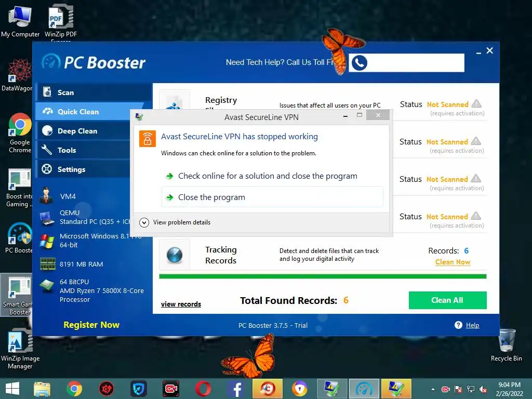Click Total Found Records label
The width and height of the screenshot is (532, 399).
point(289,301)
